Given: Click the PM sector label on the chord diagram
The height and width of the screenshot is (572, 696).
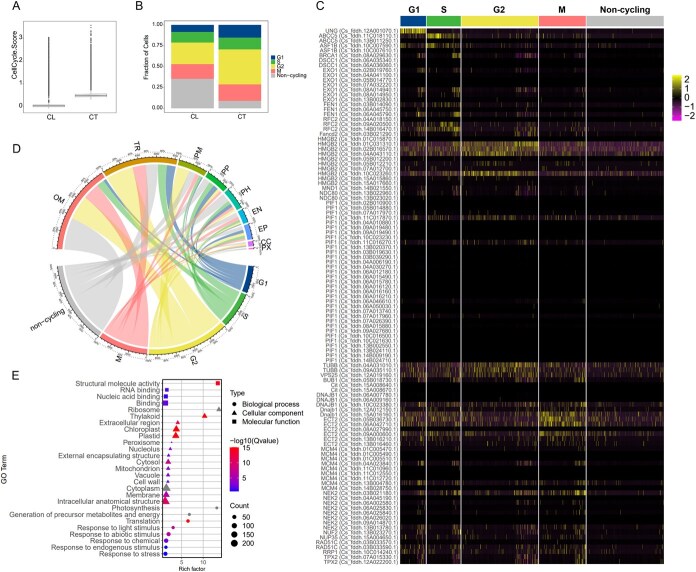Looking at the screenshot, I should [198, 155].
